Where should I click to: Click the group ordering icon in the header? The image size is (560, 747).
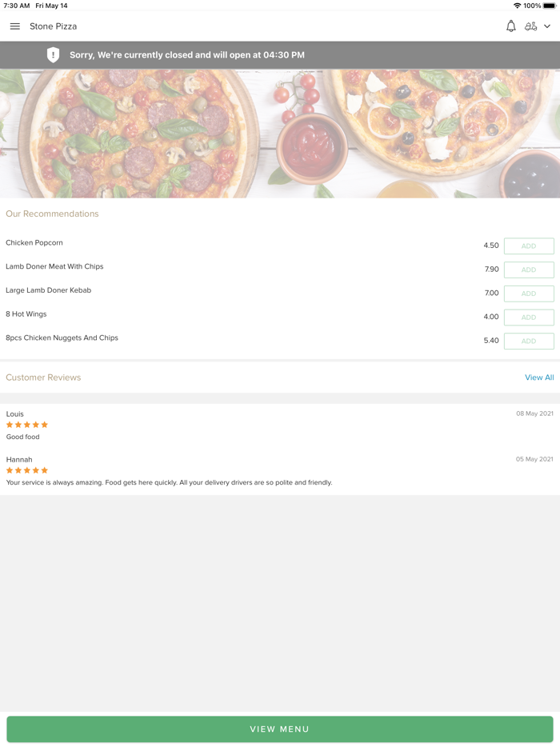point(531,26)
